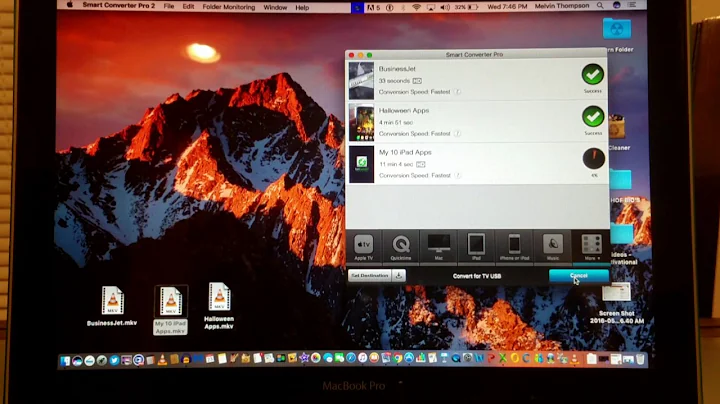Select the Music conversion preset

pos(553,248)
